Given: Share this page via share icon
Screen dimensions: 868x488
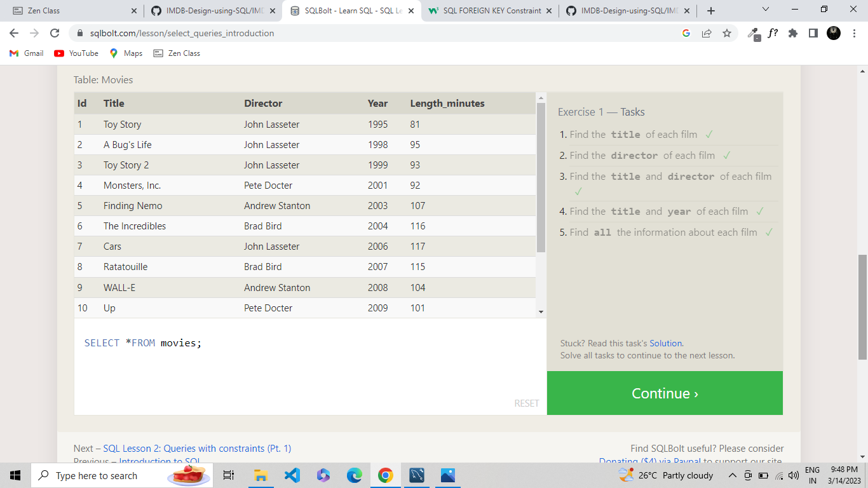Looking at the screenshot, I should 707,33.
